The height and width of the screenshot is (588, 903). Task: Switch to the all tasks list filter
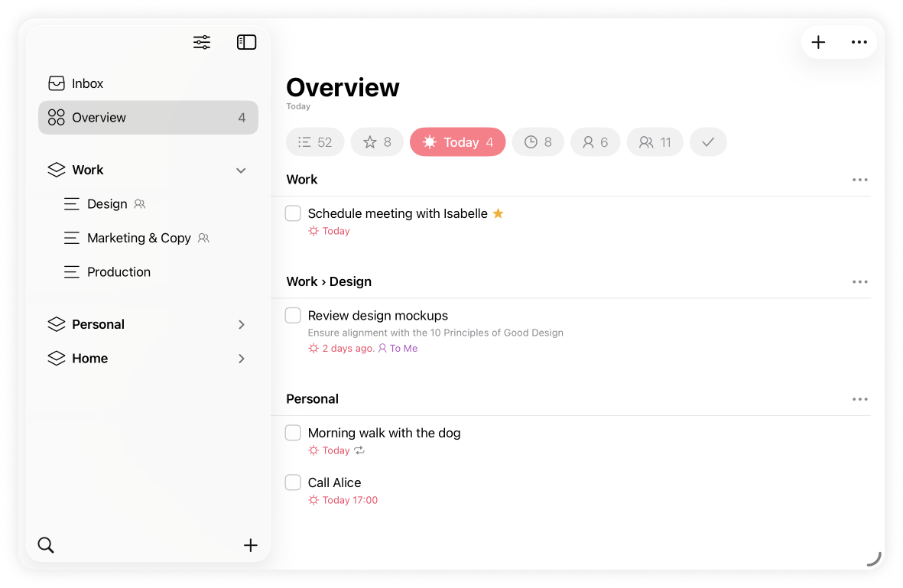pos(314,142)
